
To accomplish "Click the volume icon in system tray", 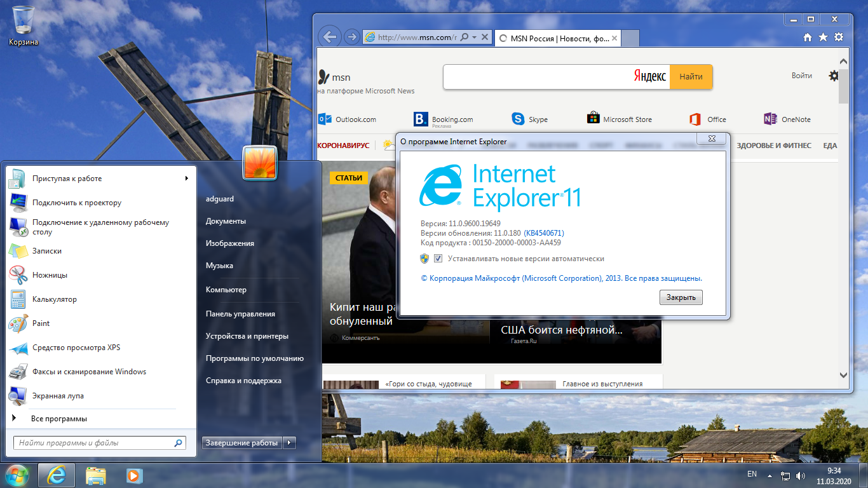I will pyautogui.click(x=801, y=475).
